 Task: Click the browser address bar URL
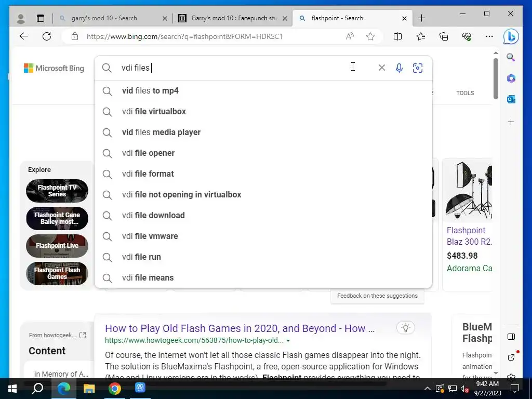click(184, 37)
